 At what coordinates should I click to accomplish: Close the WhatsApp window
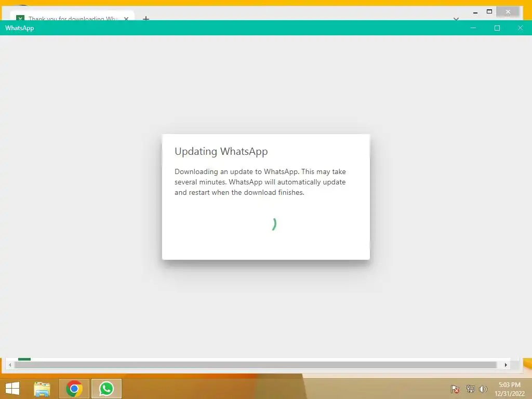tap(520, 28)
